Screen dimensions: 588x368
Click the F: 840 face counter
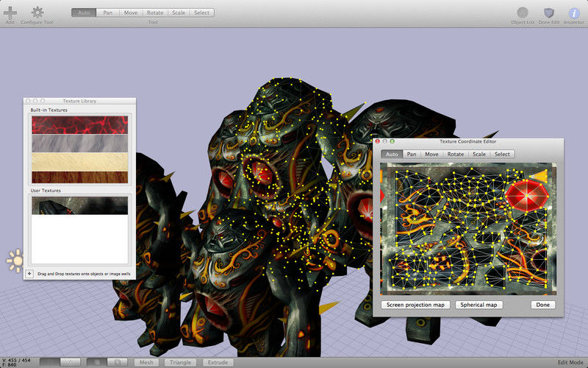click(x=10, y=365)
